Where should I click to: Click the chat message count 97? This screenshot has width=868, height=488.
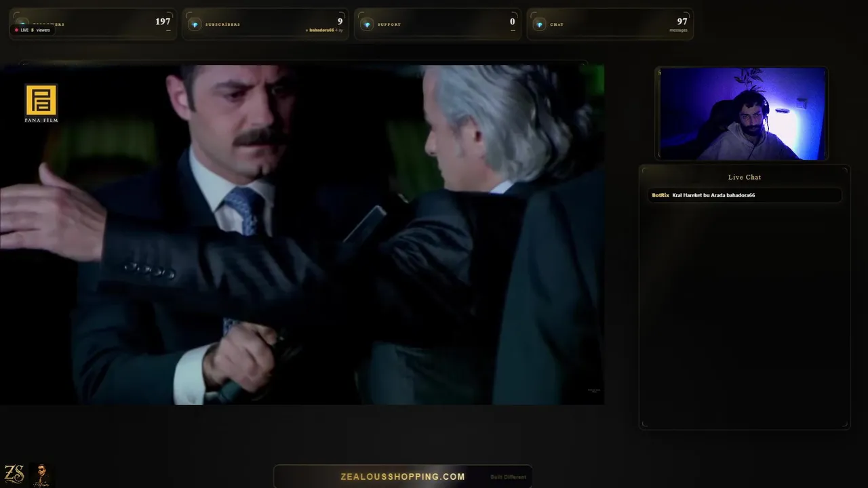click(x=682, y=22)
